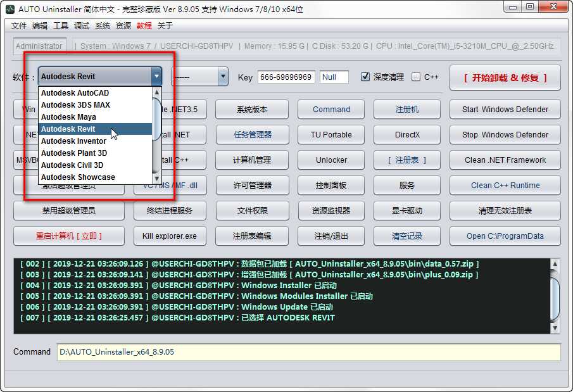Open the 系统 menu
Screen dimensions: 573x392
tap(103, 25)
